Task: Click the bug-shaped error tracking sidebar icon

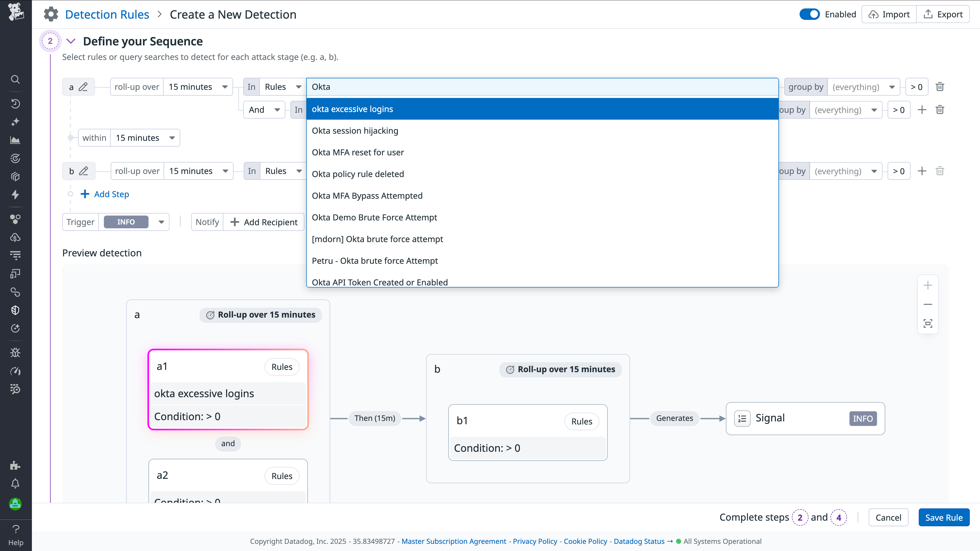Action: [x=15, y=352]
